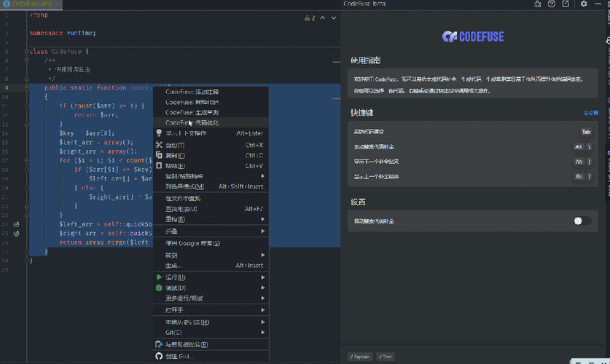Click the green run triangle icon
Viewport: 610px width, 364px height.
[159, 277]
